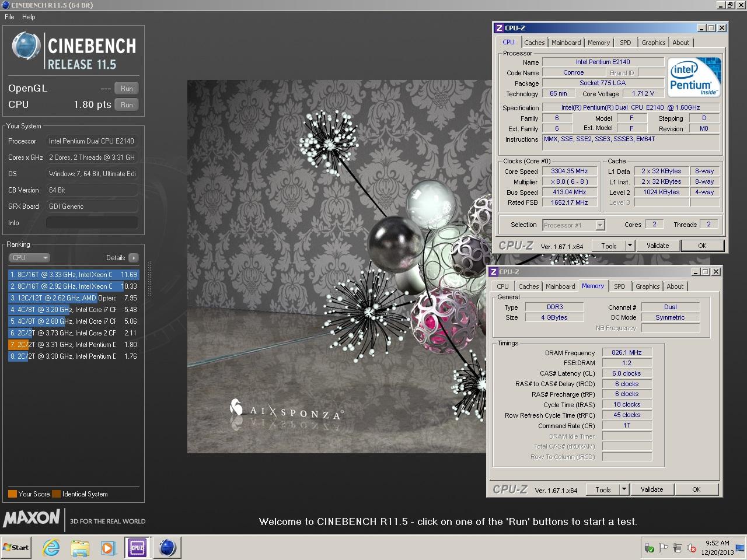Screen dimensions: 747x560
Task: Launch Internet Explorer from taskbar
Action: click(51, 548)
